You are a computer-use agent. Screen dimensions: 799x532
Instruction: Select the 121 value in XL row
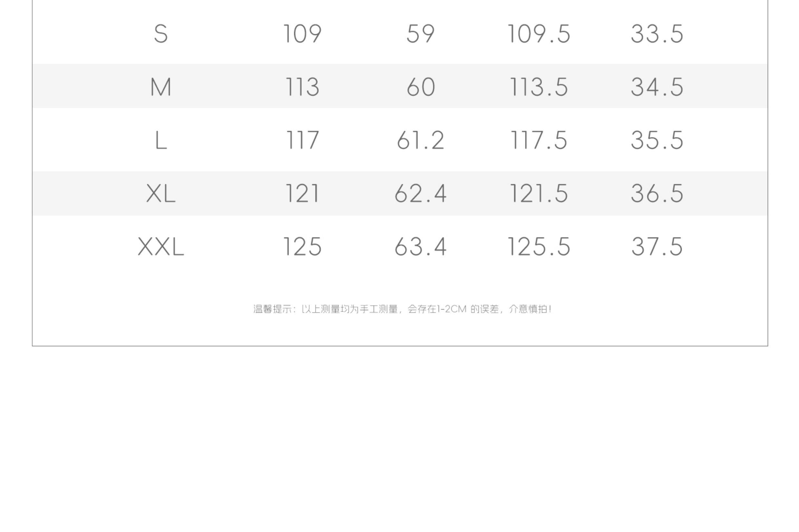pyautogui.click(x=302, y=194)
